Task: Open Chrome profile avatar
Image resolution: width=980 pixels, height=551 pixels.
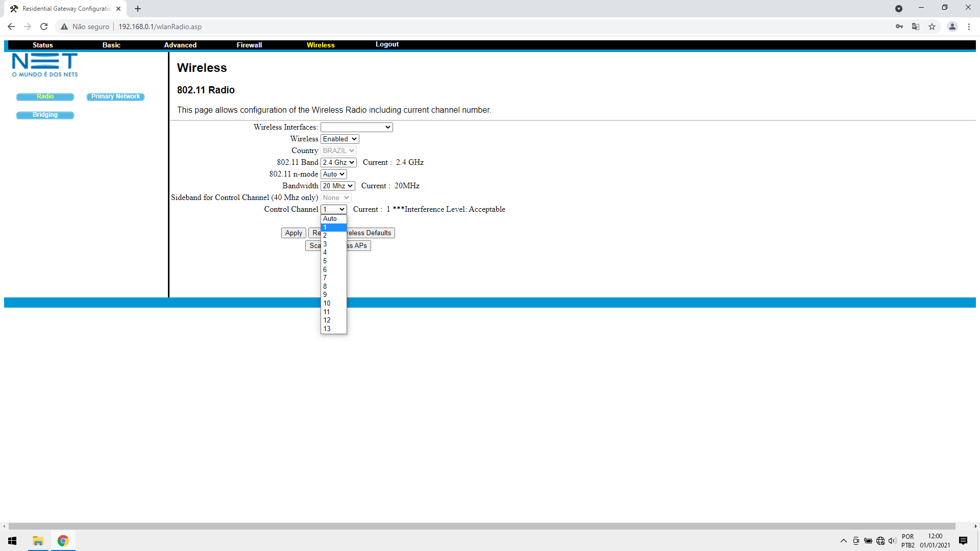Action: pos(952,27)
